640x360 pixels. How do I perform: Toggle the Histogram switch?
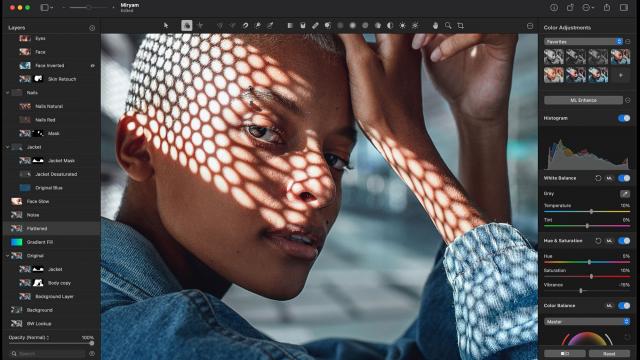click(624, 118)
